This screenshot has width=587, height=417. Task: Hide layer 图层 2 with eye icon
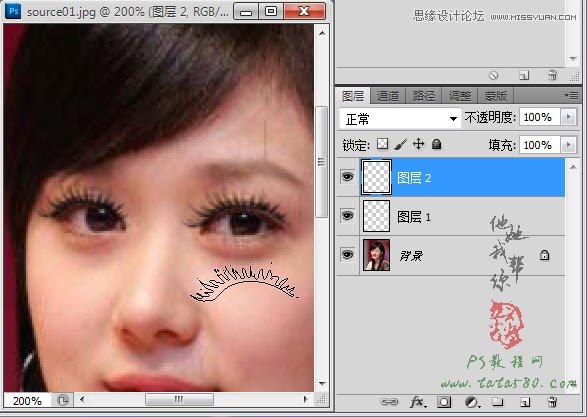point(348,177)
